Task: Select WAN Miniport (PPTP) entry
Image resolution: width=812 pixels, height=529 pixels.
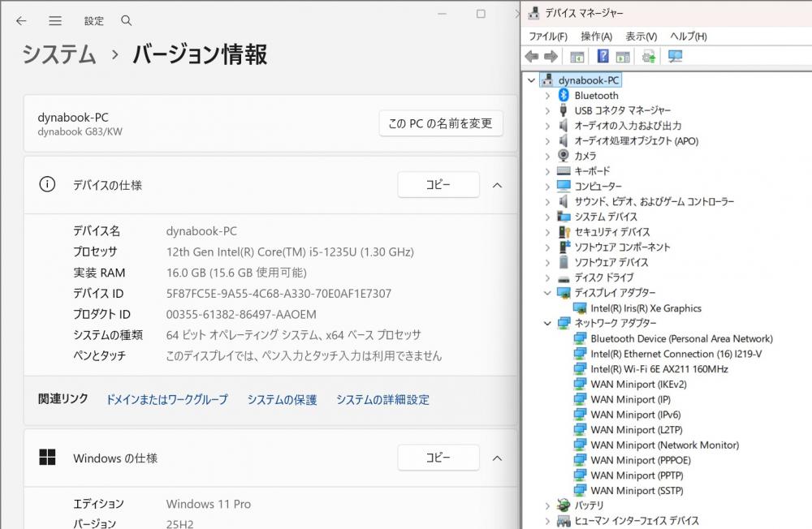Action: tap(637, 475)
